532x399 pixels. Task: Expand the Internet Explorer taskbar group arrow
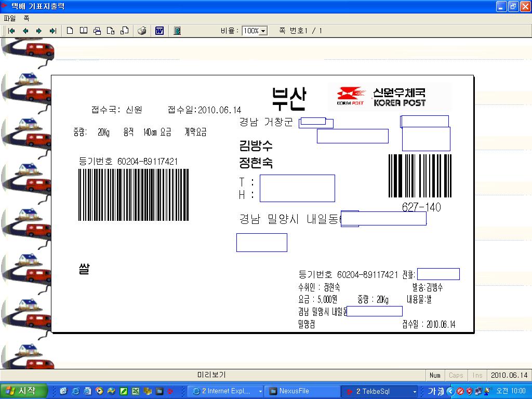(x=260, y=392)
